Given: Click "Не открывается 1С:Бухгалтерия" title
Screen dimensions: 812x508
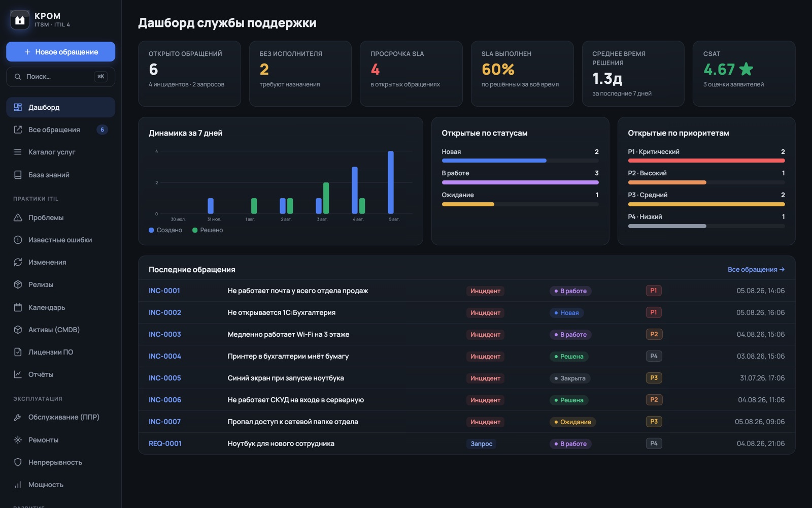Looking at the screenshot, I should tap(282, 312).
